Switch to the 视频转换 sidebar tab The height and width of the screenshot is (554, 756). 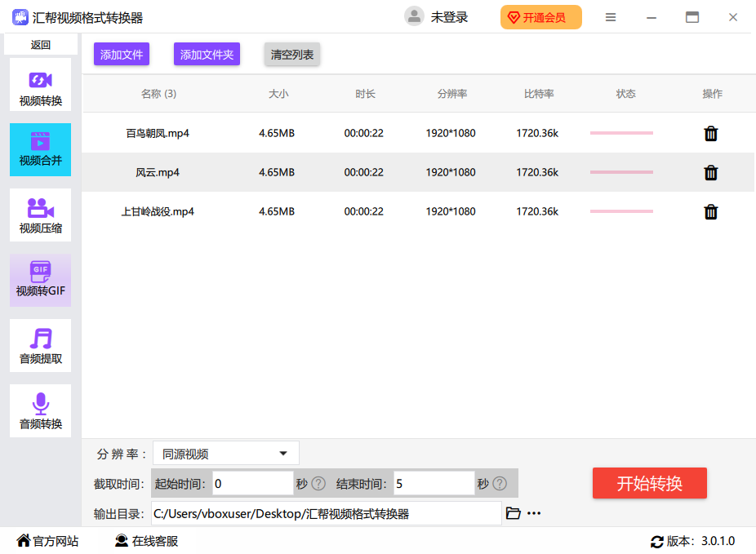pyautogui.click(x=41, y=85)
